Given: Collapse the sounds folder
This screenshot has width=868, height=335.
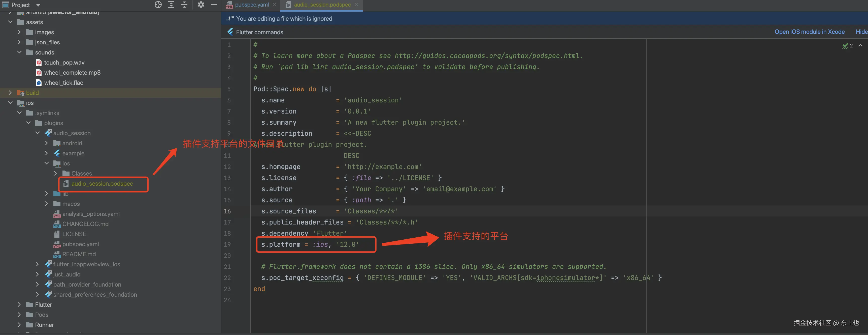Looking at the screenshot, I should 20,52.
